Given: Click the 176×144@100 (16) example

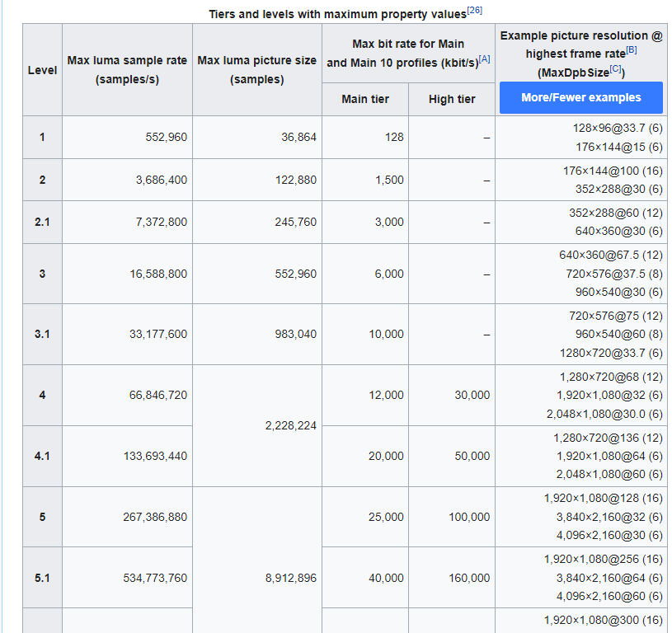Looking at the screenshot, I should [x=613, y=171].
